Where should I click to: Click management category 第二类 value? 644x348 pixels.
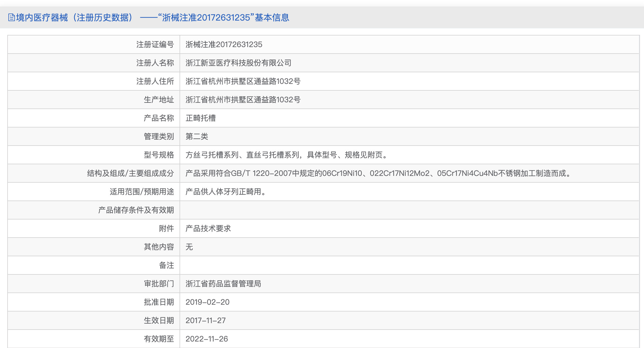[x=197, y=136]
